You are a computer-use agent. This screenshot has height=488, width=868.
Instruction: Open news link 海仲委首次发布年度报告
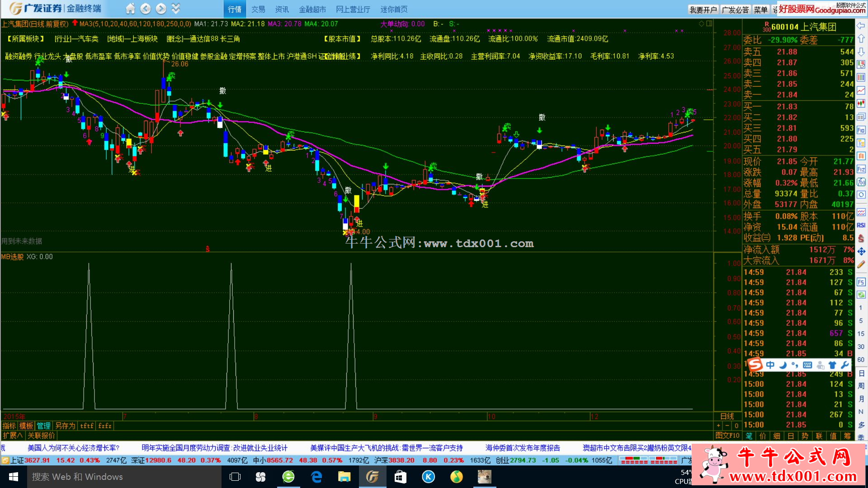point(523,448)
